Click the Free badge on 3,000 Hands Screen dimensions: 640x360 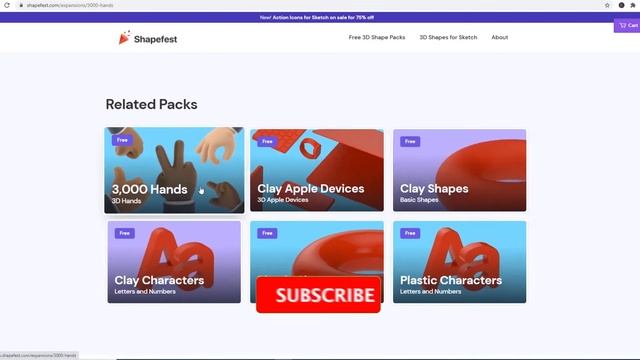click(122, 140)
